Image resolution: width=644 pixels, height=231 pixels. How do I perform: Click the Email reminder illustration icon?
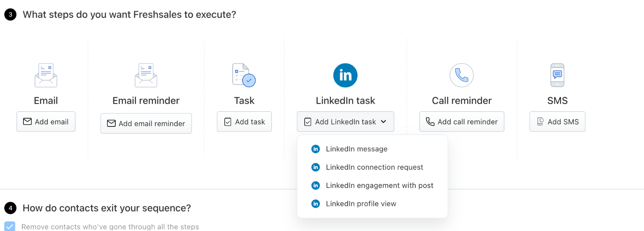point(146,75)
